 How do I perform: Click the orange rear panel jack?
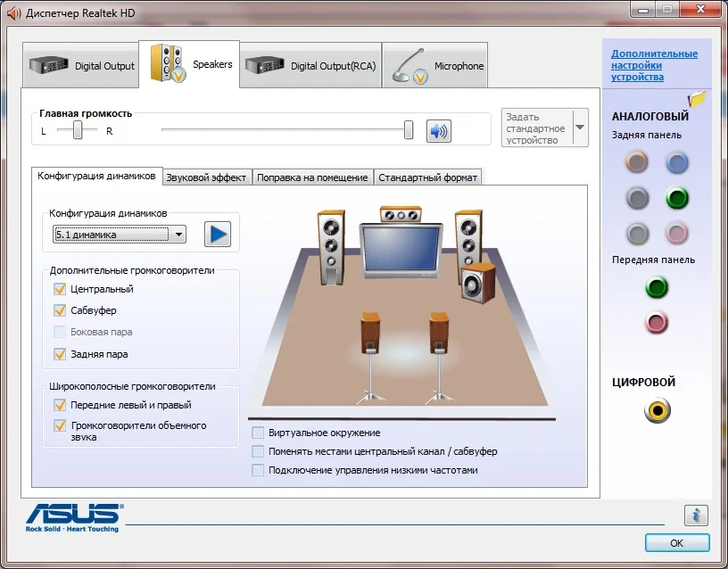pos(636,162)
